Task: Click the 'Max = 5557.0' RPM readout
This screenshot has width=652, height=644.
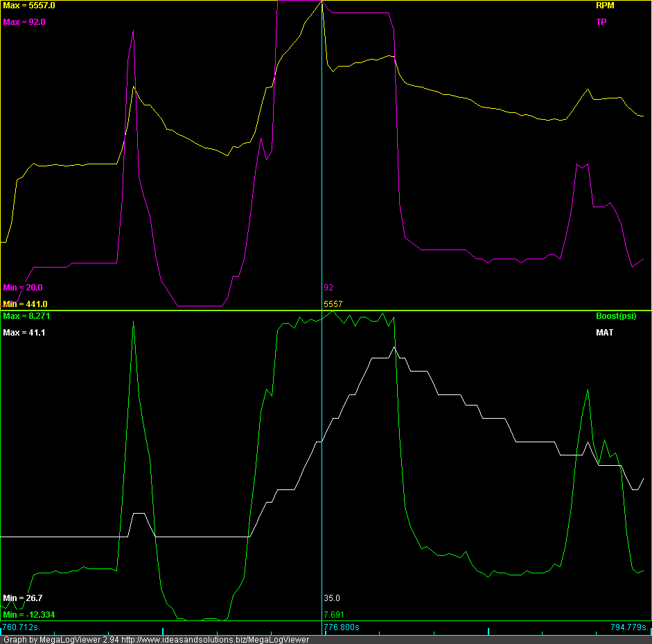Action: 29,6
